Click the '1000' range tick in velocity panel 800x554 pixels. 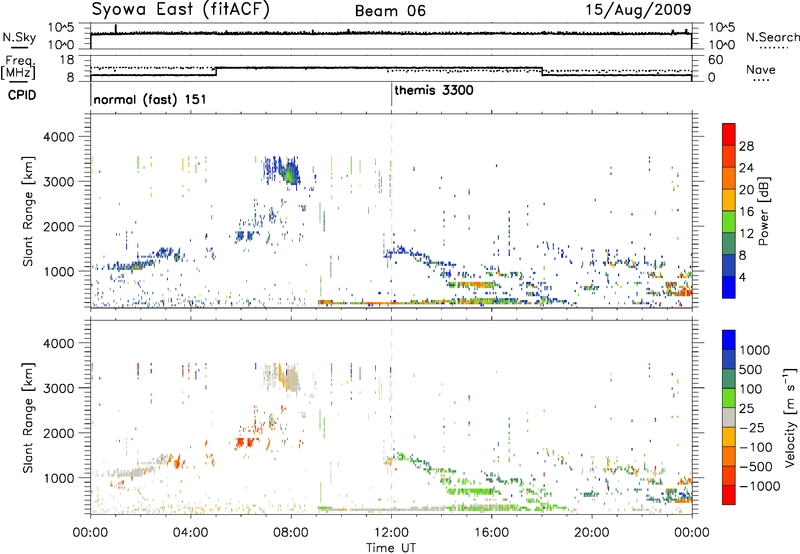[59, 478]
